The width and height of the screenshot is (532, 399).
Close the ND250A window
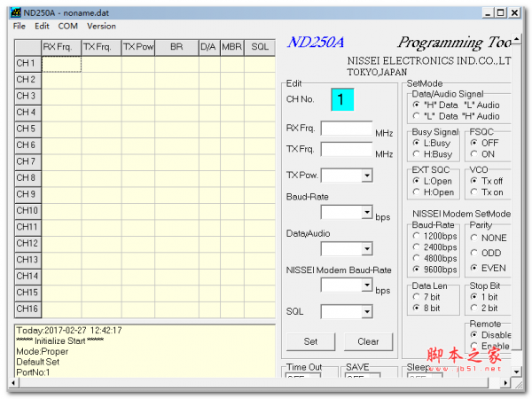[514, 13]
